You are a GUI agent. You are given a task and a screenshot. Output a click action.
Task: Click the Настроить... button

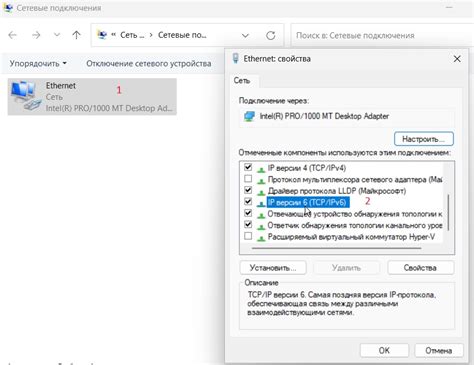(424, 139)
